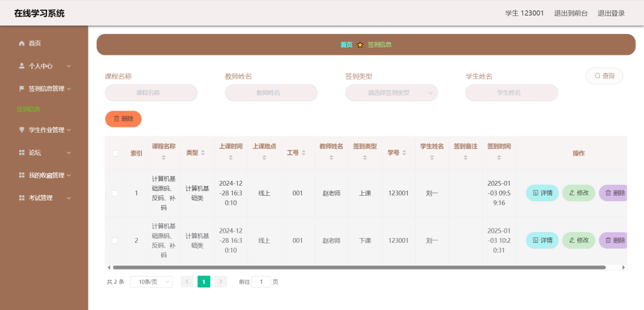Image resolution: width=644 pixels, height=310 pixels.
Task: Click the grid icon next to 考试管理
Action: tap(22, 198)
